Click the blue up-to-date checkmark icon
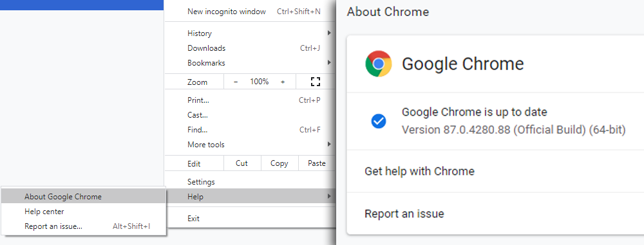Screen dimensions: 644x245 [x=378, y=121]
